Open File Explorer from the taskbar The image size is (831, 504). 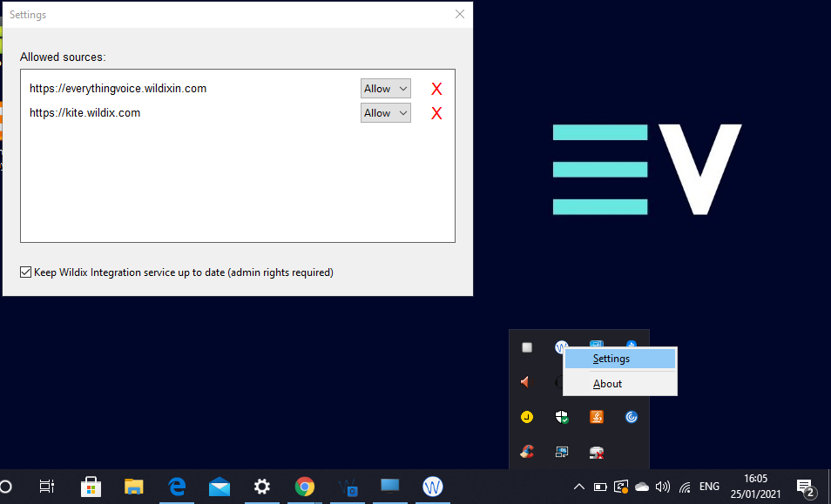click(134, 487)
